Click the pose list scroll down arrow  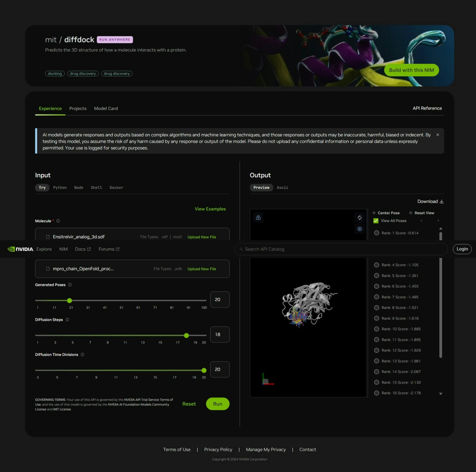tap(441, 394)
